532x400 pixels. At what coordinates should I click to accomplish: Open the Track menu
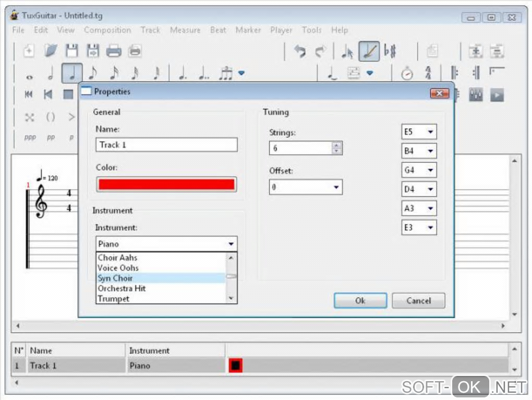point(150,30)
